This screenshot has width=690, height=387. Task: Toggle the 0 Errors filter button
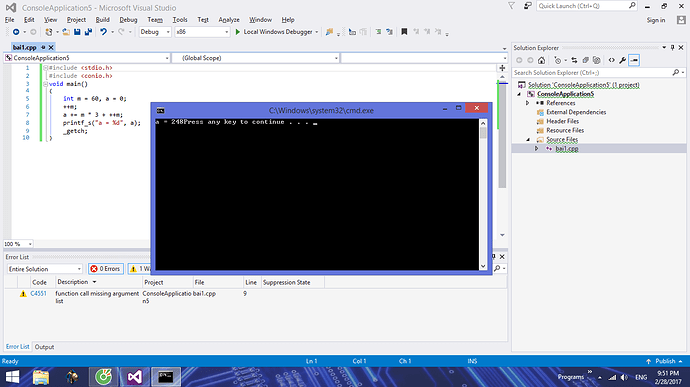click(x=106, y=269)
